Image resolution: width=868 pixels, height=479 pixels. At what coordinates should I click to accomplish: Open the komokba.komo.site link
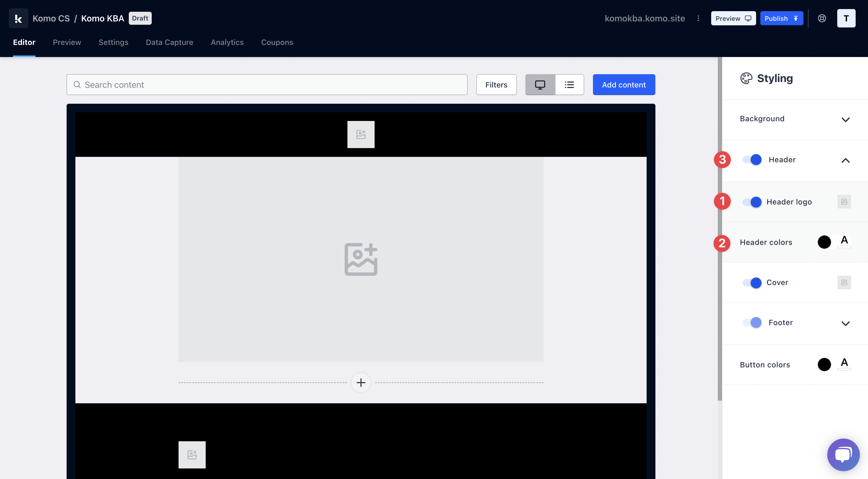pos(645,18)
